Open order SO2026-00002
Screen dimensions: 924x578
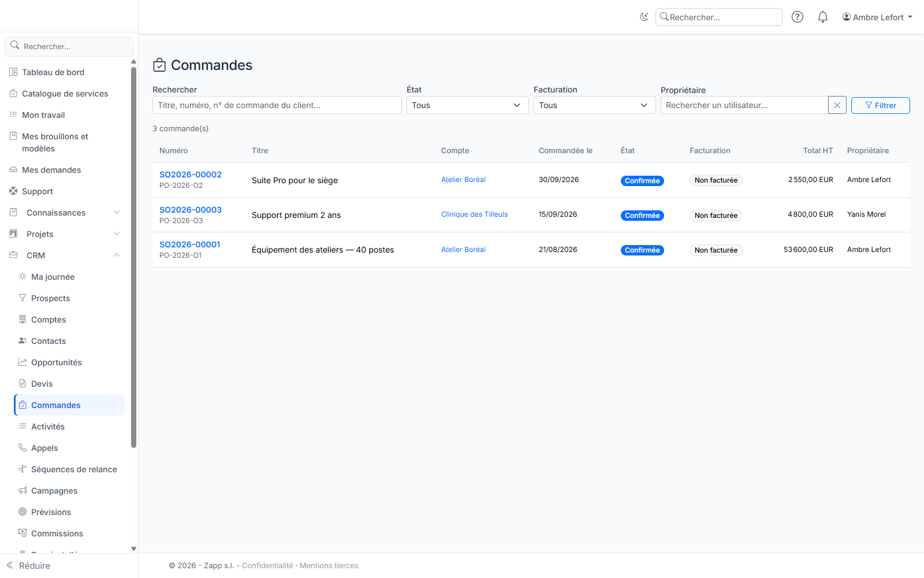[x=191, y=175]
